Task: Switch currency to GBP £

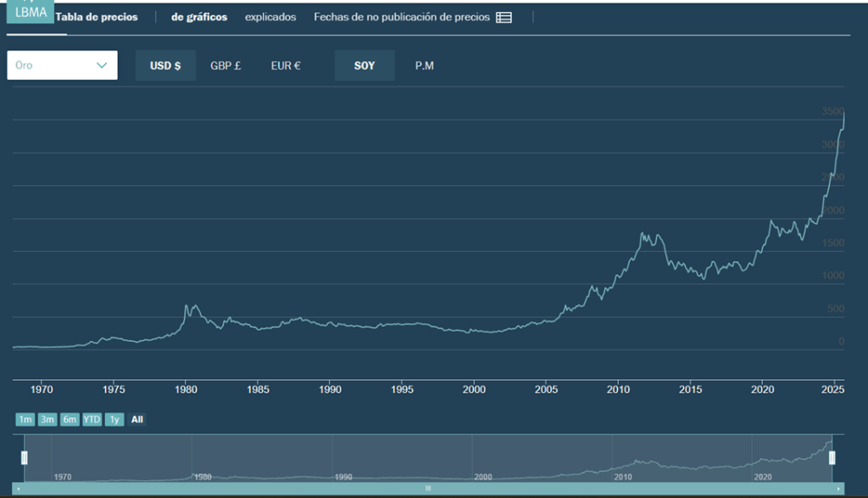Action: click(x=225, y=66)
